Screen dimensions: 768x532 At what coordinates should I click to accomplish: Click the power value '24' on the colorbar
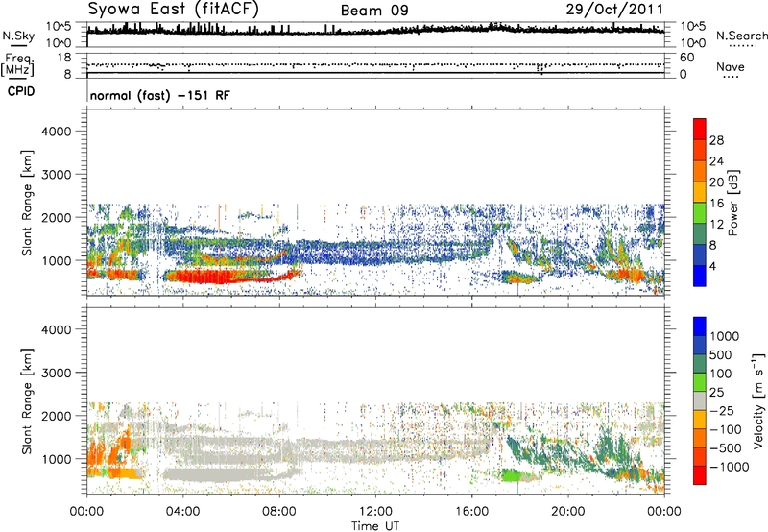point(716,161)
